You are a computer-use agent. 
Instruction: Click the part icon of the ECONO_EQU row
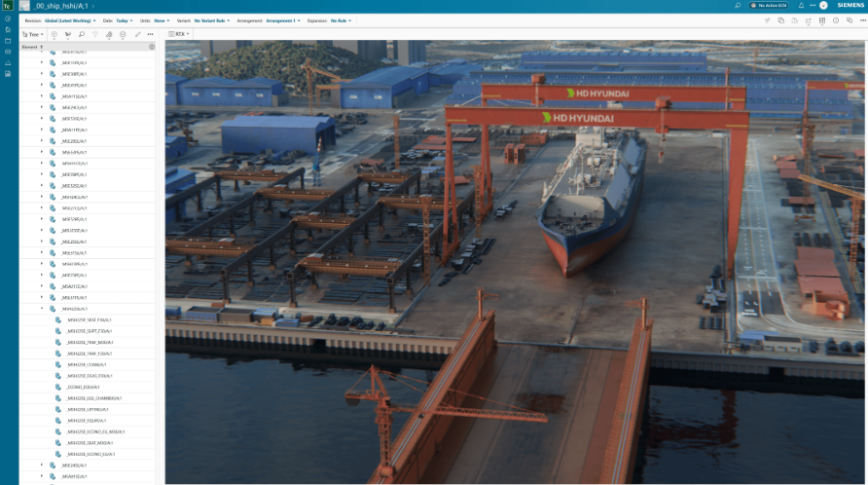57,387
